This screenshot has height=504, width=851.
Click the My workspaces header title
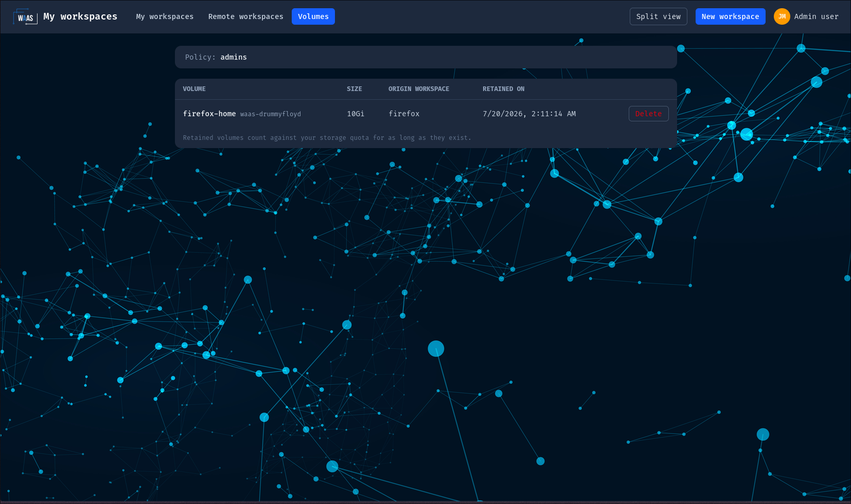point(80,16)
